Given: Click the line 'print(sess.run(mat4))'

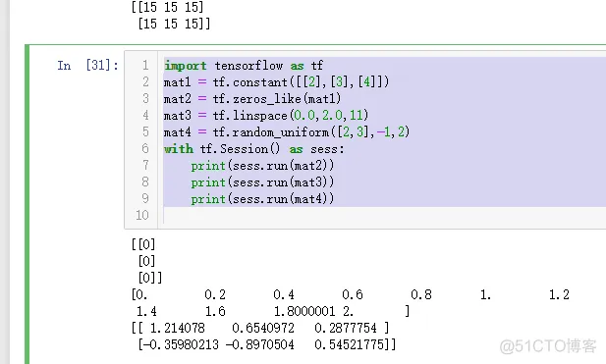Looking at the screenshot, I should pos(262,199).
